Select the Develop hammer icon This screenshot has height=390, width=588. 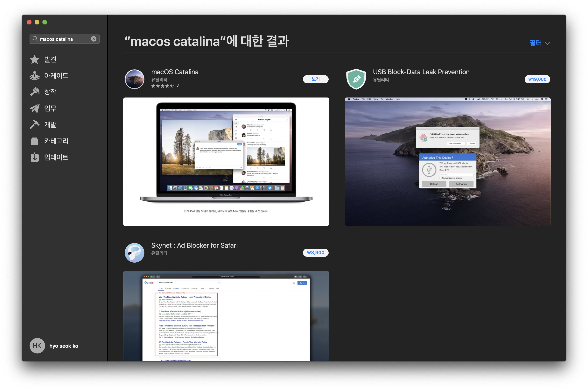click(34, 124)
